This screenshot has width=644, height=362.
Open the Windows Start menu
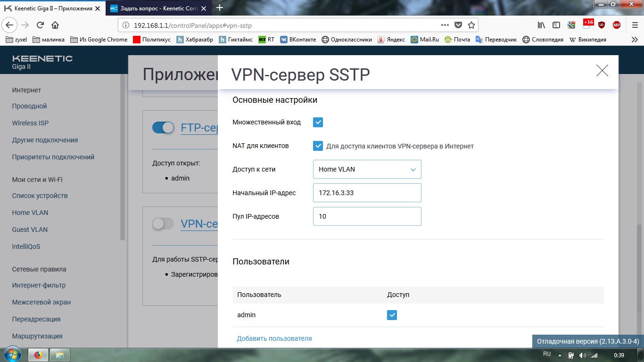coord(12,354)
